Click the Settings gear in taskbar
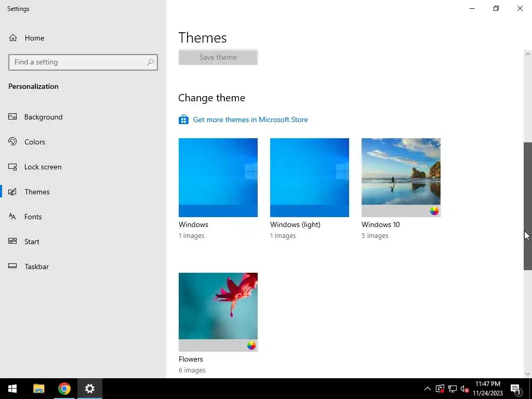This screenshot has height=399, width=532. (89, 389)
